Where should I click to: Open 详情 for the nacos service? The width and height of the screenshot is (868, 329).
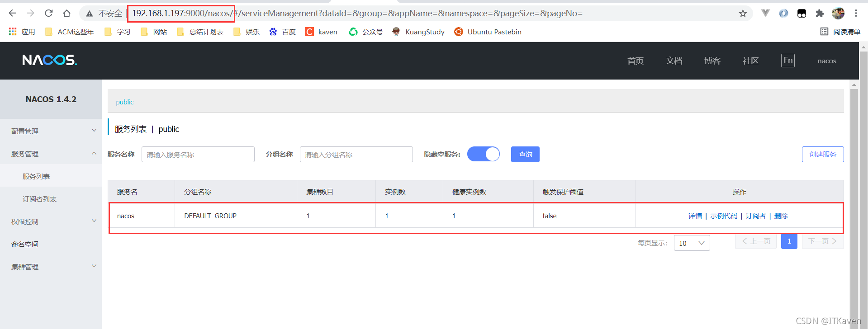[x=695, y=216]
